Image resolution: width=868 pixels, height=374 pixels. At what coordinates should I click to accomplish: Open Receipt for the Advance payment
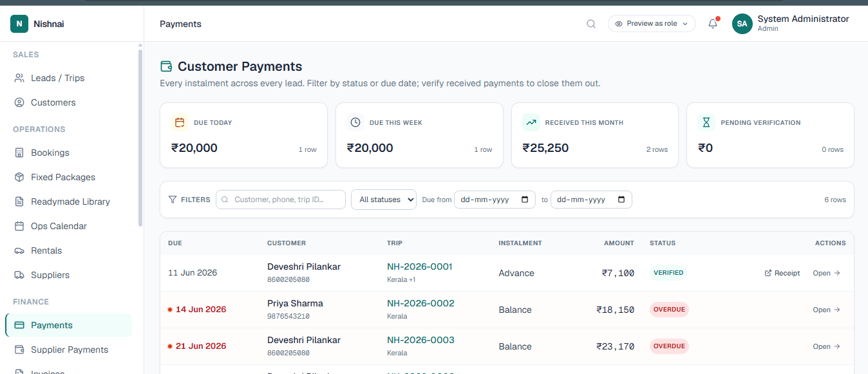pos(782,273)
